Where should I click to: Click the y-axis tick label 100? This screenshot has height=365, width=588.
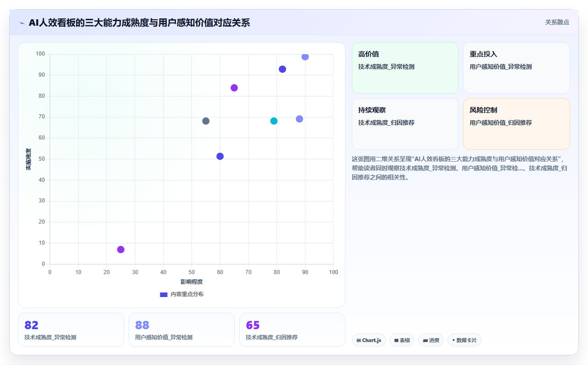[x=40, y=54]
